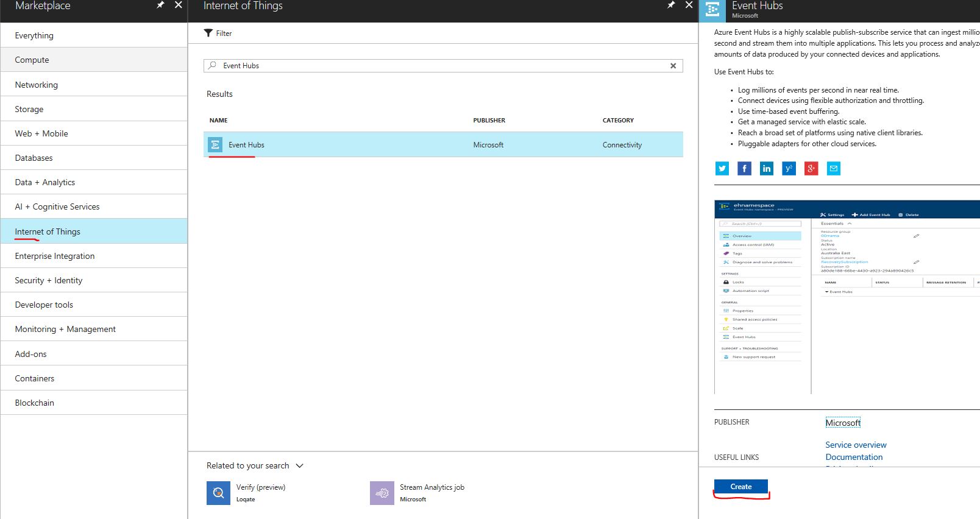
Task: Share Event Hubs on Facebook
Action: click(x=744, y=169)
